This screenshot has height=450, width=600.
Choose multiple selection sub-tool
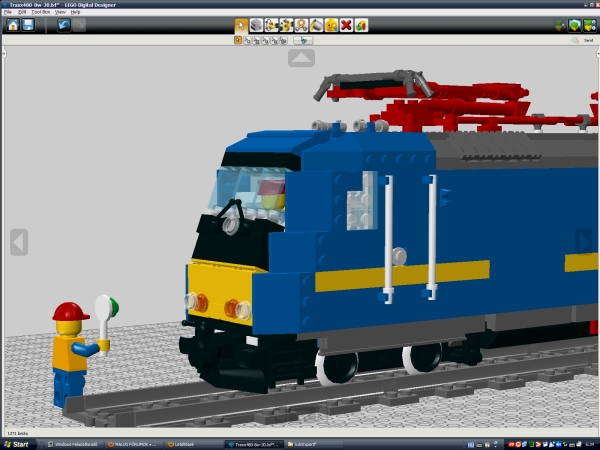point(247,40)
